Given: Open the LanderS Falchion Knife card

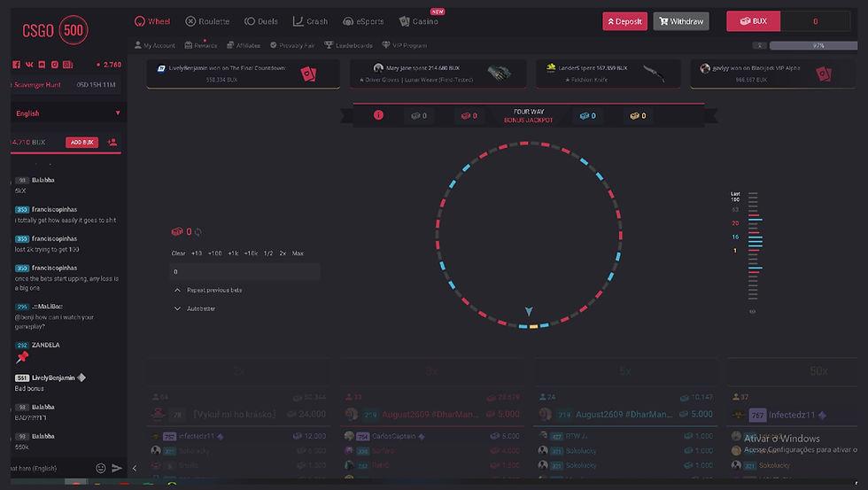Looking at the screenshot, I should click(x=608, y=74).
